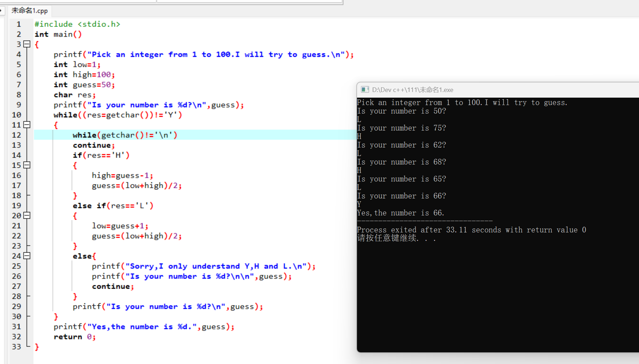Click the if(res=='H') condition
639x364 pixels.
[101, 155]
